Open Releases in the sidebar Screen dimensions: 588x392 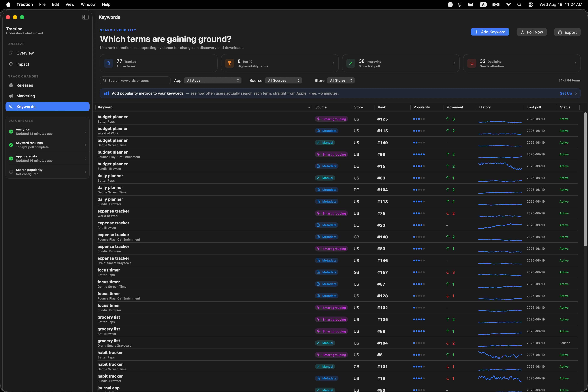[47, 85]
